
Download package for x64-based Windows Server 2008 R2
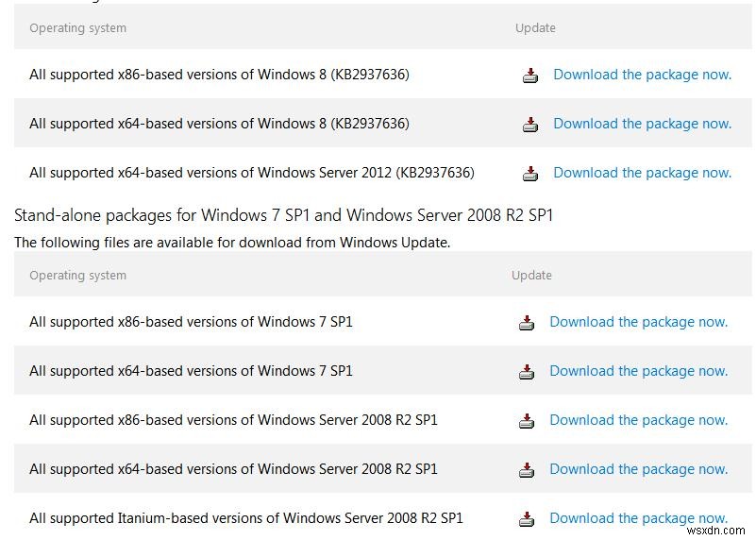pyautogui.click(x=638, y=469)
